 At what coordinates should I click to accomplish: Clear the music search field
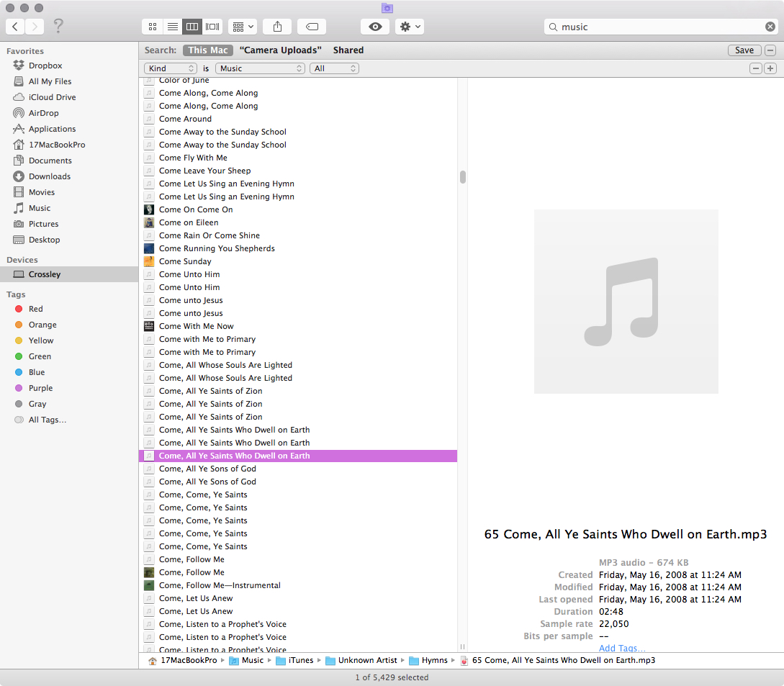coord(770,27)
